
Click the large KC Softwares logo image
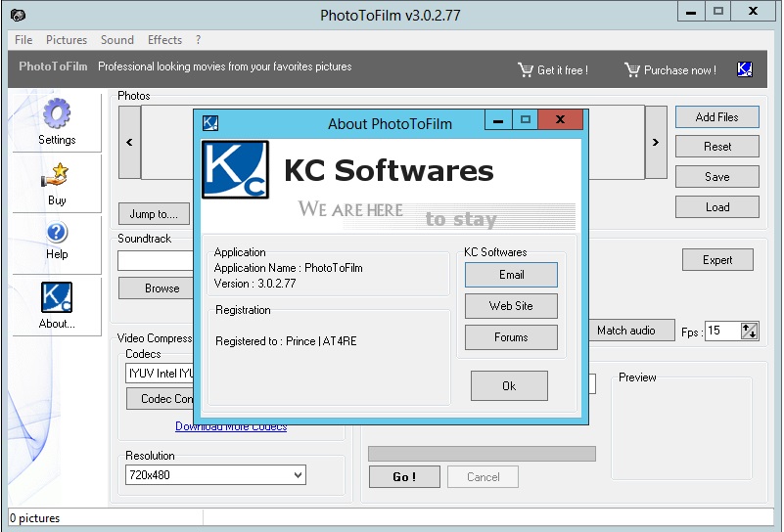pos(235,169)
